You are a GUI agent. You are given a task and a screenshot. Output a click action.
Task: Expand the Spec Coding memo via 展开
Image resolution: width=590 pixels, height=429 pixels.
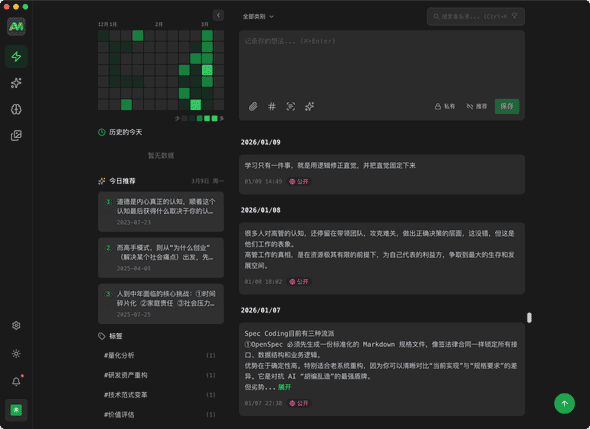pos(284,387)
